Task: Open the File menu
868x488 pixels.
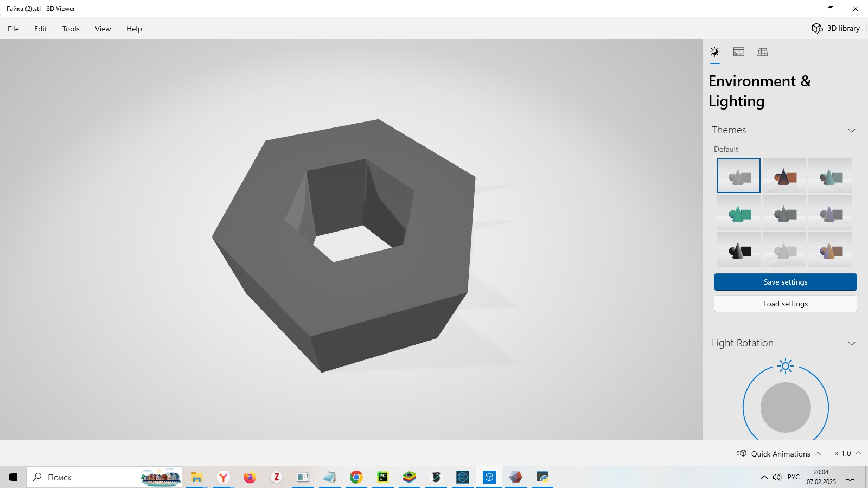Action: pos(13,29)
